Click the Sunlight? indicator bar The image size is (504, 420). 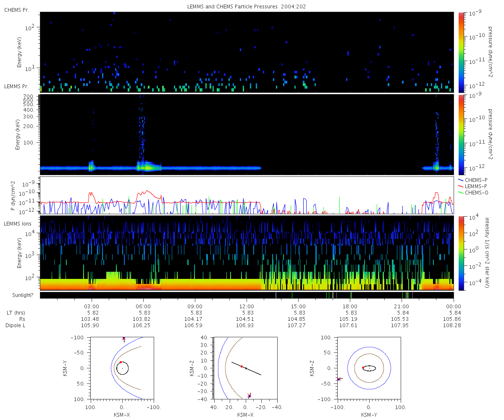tap(247, 295)
